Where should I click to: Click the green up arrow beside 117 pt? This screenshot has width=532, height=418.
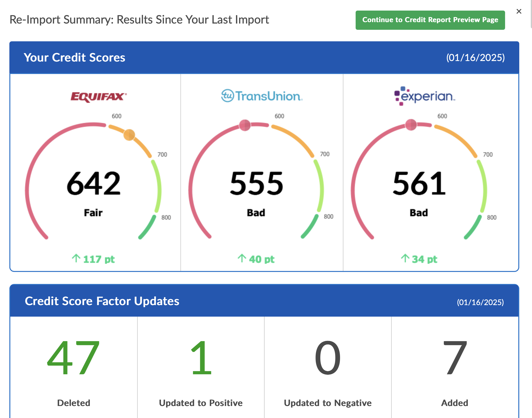pyautogui.click(x=76, y=258)
